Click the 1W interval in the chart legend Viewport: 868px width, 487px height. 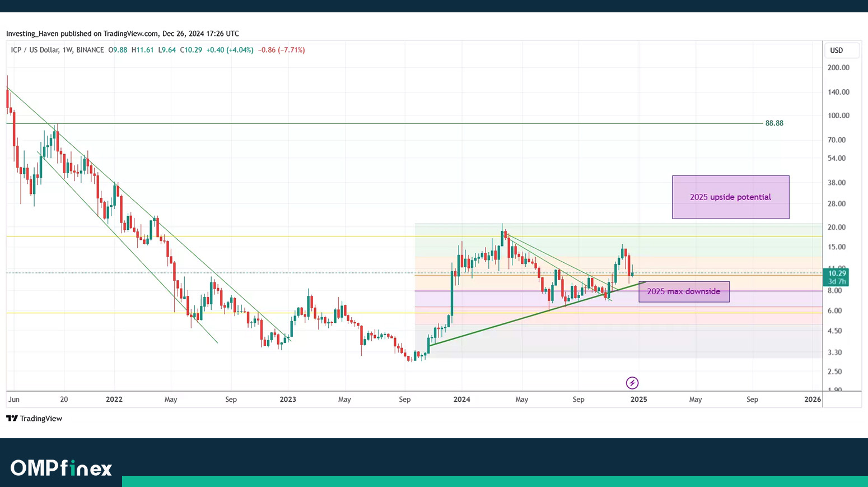[x=68, y=50]
